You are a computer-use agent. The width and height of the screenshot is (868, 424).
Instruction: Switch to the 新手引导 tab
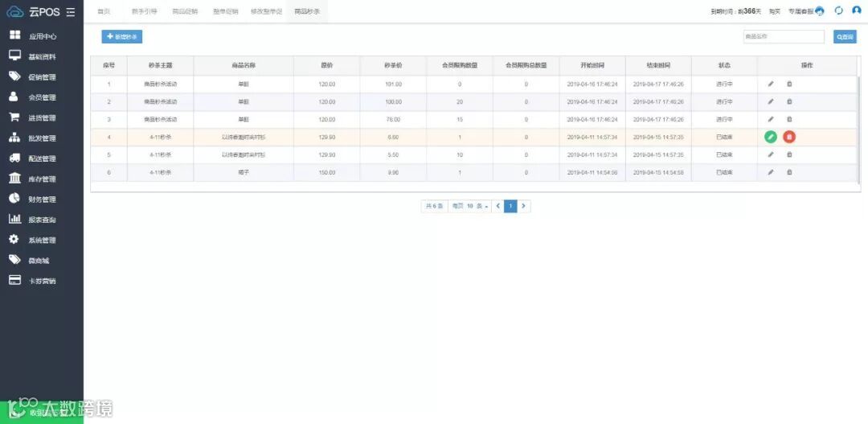pyautogui.click(x=145, y=11)
